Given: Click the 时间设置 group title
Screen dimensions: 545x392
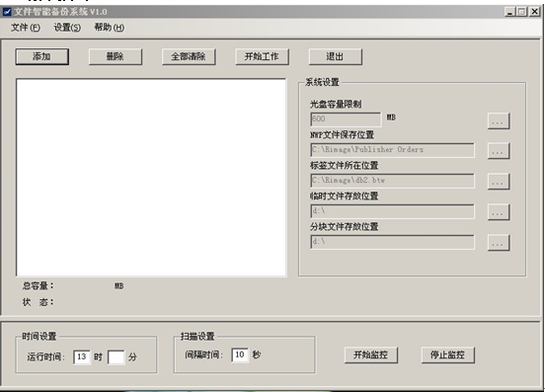Looking at the screenshot, I should (39, 337).
